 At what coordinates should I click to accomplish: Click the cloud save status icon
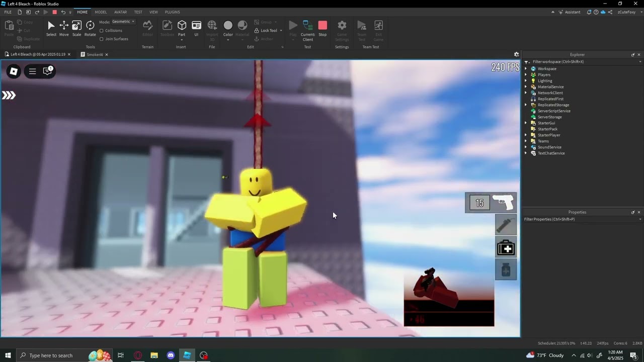(603, 12)
